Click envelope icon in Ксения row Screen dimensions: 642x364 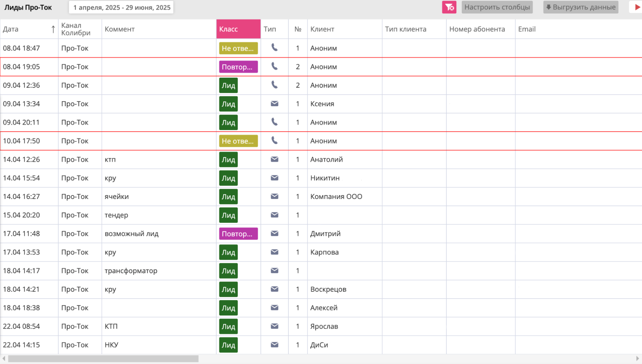pos(274,104)
